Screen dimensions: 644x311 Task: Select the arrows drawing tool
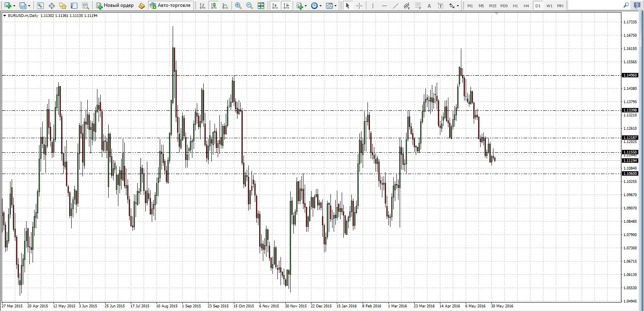(452, 6)
